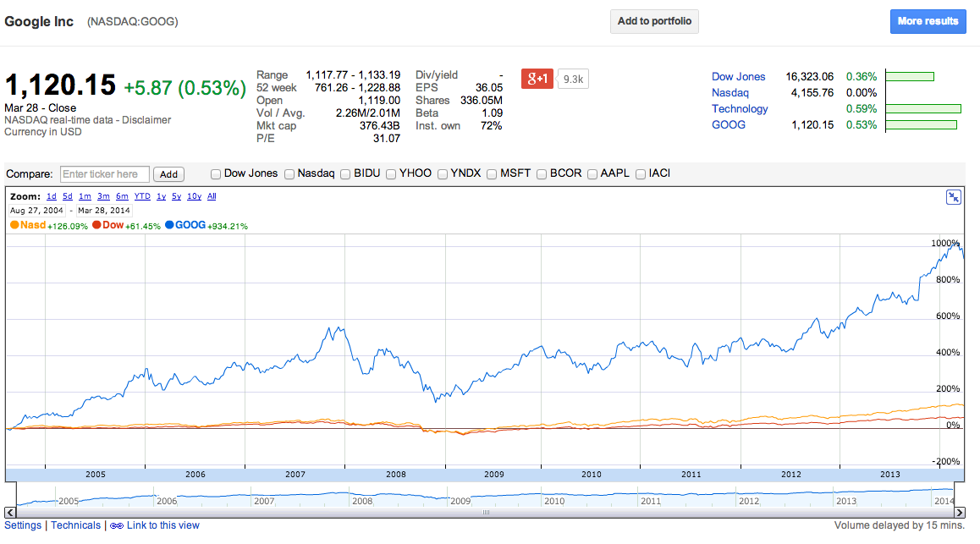Viewport: 980px width, 544px height.
Task: Check the Dow Jones compare checkbox
Action: [x=216, y=174]
